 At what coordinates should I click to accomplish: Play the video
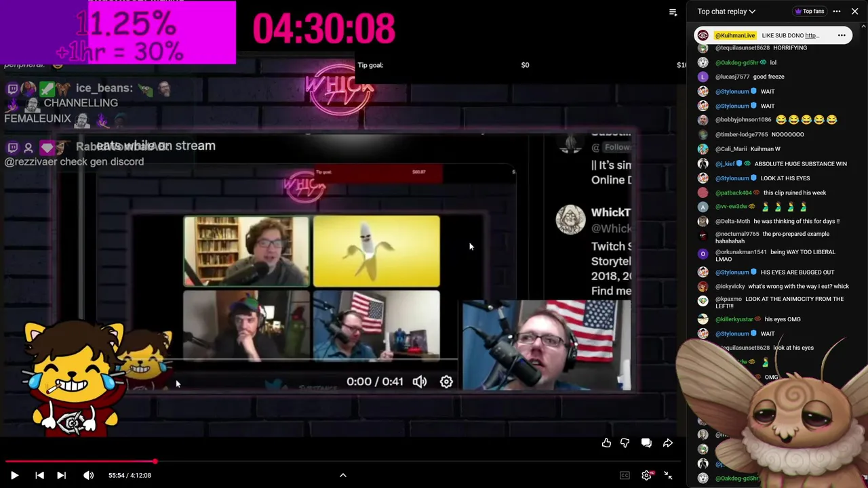pyautogui.click(x=14, y=475)
